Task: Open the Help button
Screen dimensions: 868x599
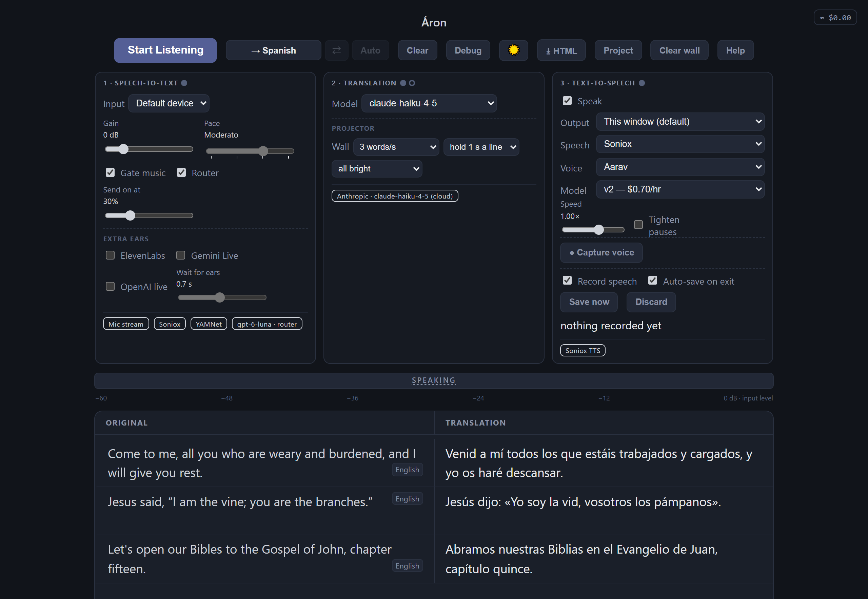Action: point(735,50)
